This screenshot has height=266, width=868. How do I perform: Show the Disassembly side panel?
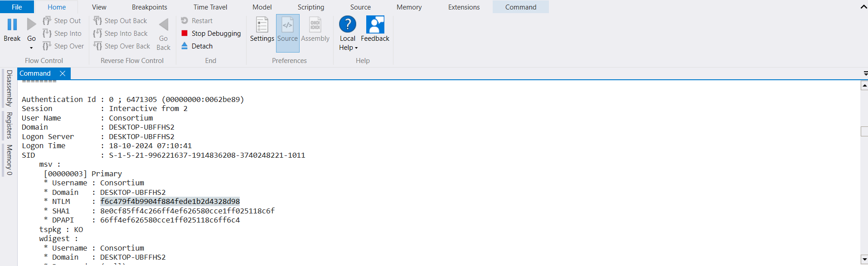point(9,88)
